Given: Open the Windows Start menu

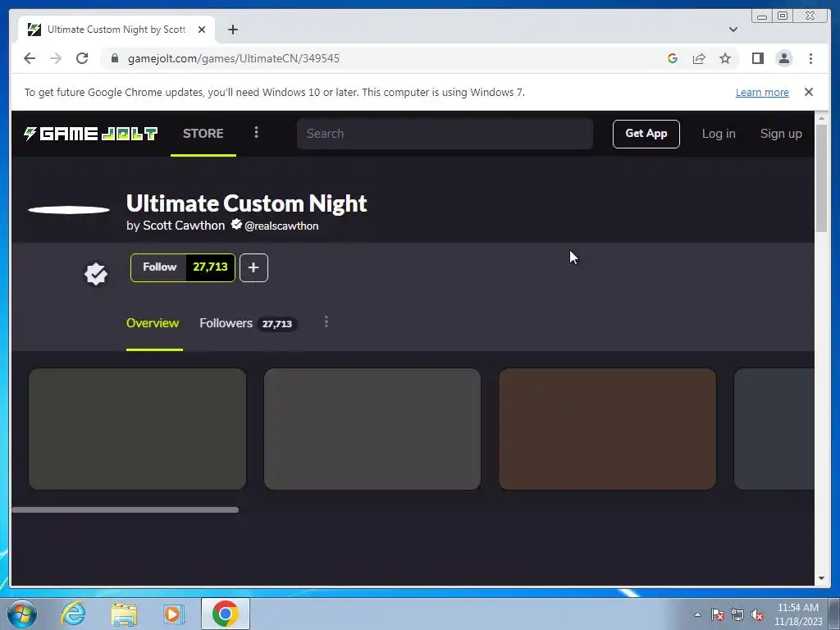Looking at the screenshot, I should (21, 614).
